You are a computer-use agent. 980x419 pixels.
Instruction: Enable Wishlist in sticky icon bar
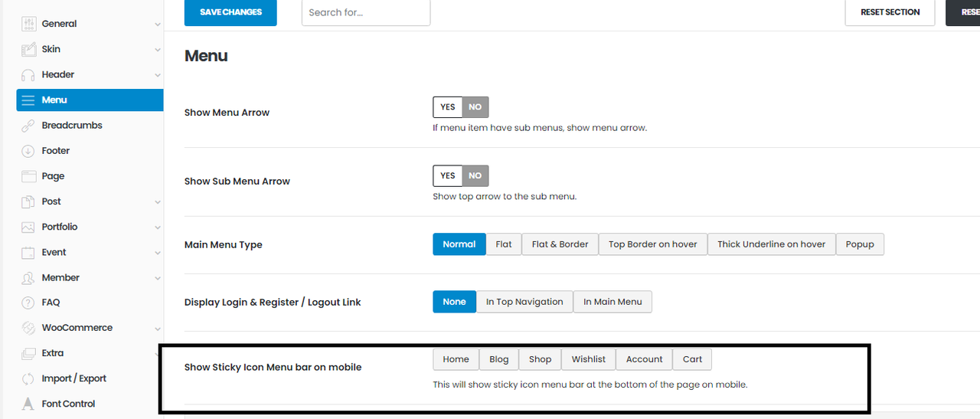click(589, 359)
